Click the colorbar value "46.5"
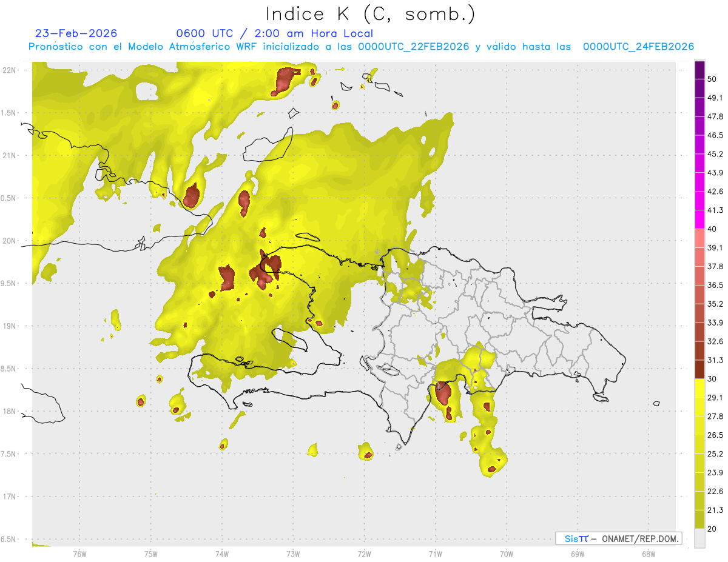 coord(715,136)
